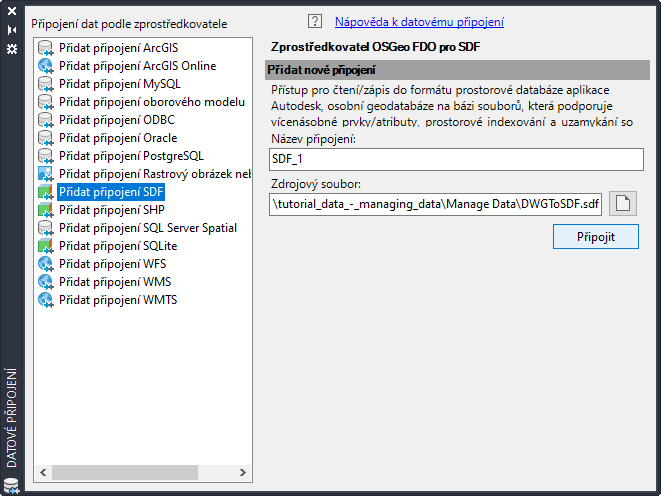Click the right arrow of horizontal scrollbar

coord(243,472)
